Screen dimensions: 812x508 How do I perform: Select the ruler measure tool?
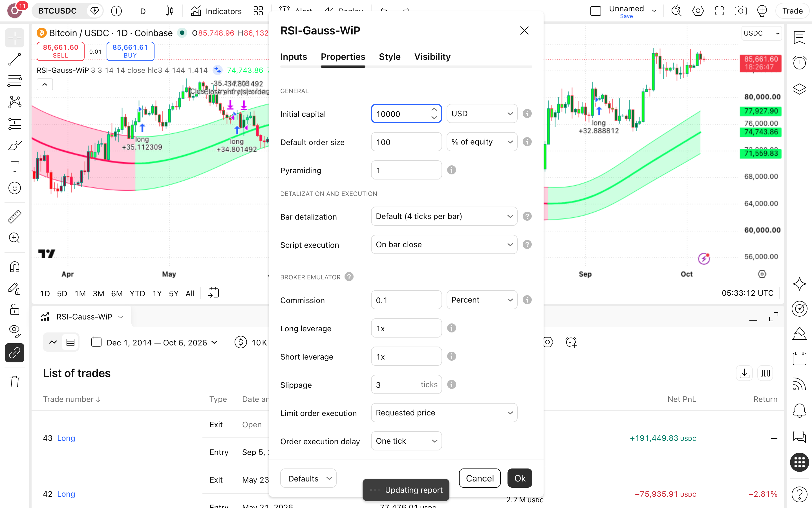click(x=14, y=217)
